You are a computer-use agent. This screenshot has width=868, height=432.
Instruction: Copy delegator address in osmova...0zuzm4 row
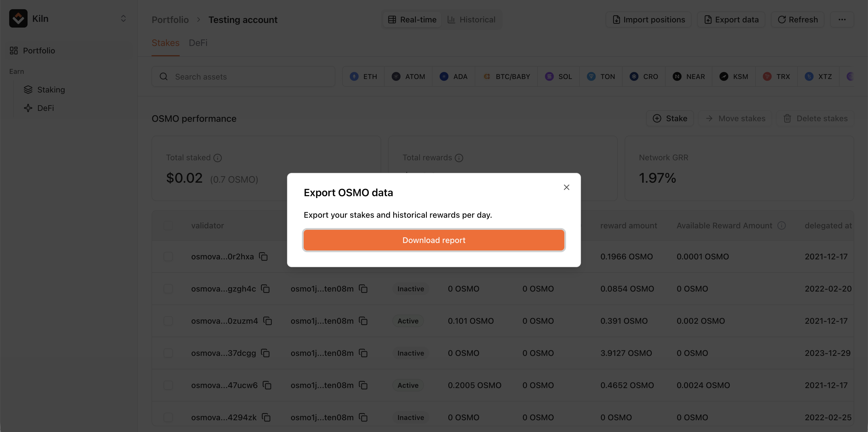click(363, 321)
